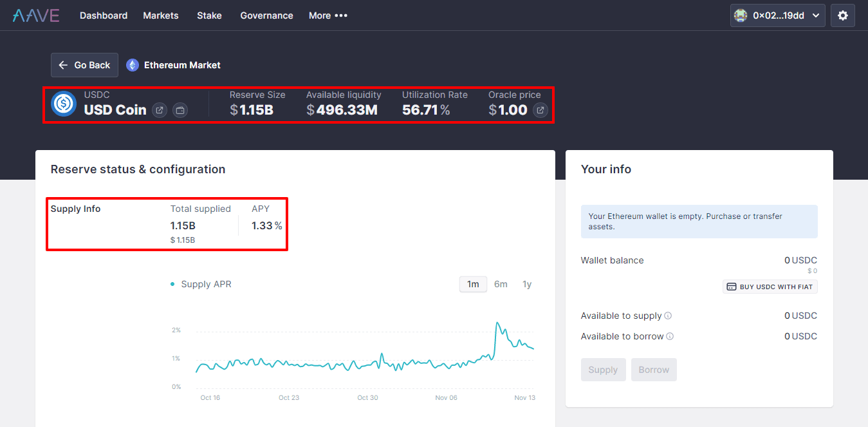Viewport: 868px width, 427px height.
Task: Click the Ethereum Market icon
Action: [133, 65]
